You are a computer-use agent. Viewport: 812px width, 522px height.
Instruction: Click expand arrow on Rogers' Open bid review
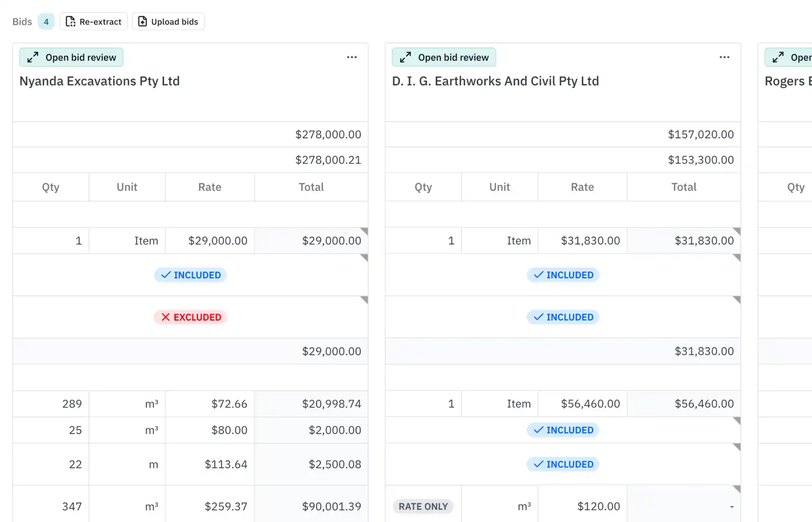[778, 57]
